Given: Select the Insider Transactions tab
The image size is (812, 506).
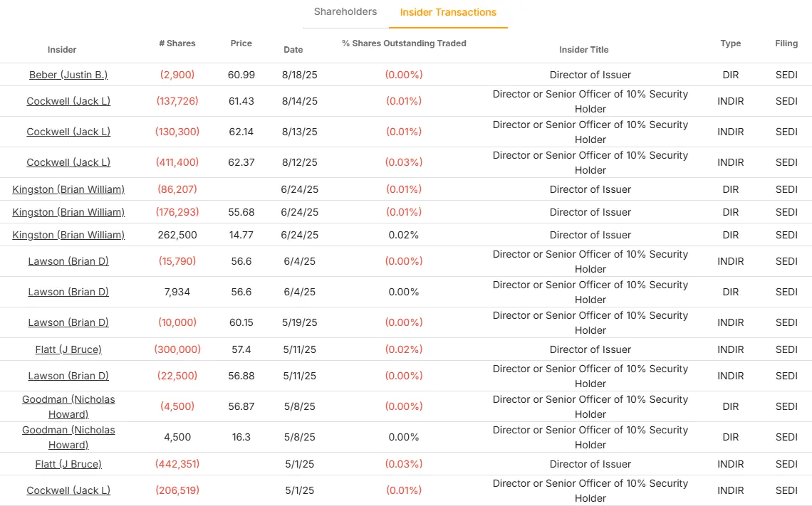Looking at the screenshot, I should pos(448,11).
